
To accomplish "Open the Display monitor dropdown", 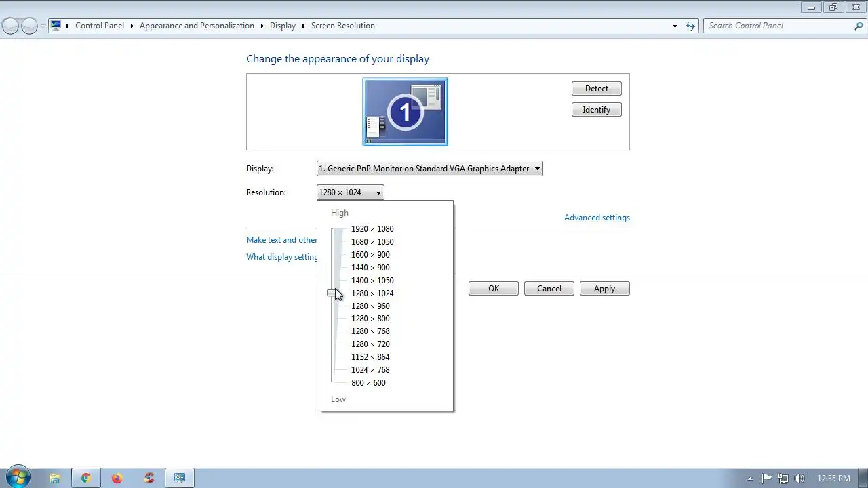I will click(x=429, y=169).
